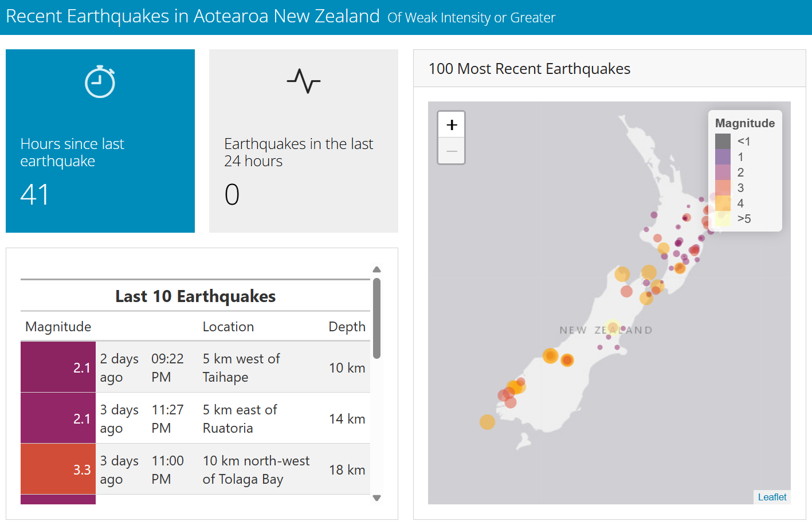Zoom in on the earthquake map
The image size is (812, 525).
coord(452,124)
